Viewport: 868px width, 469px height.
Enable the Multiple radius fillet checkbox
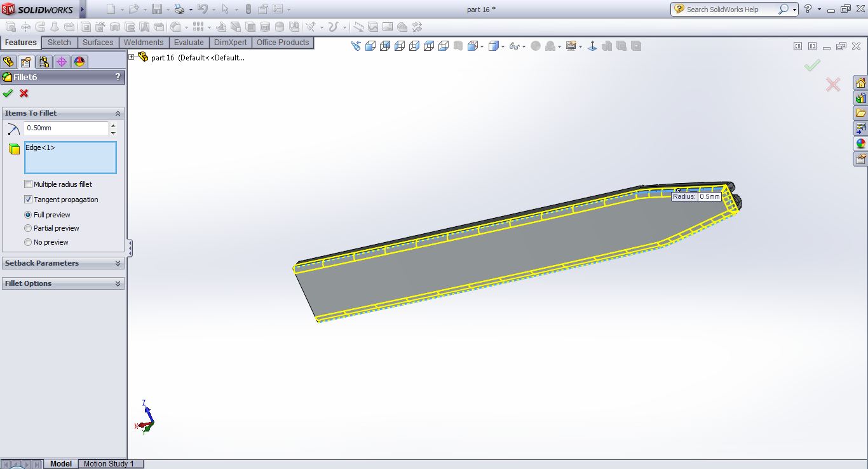[x=28, y=184]
